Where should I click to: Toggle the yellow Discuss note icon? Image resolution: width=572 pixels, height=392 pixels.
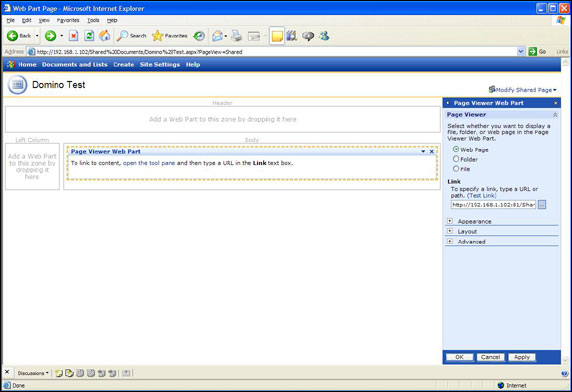point(277,36)
